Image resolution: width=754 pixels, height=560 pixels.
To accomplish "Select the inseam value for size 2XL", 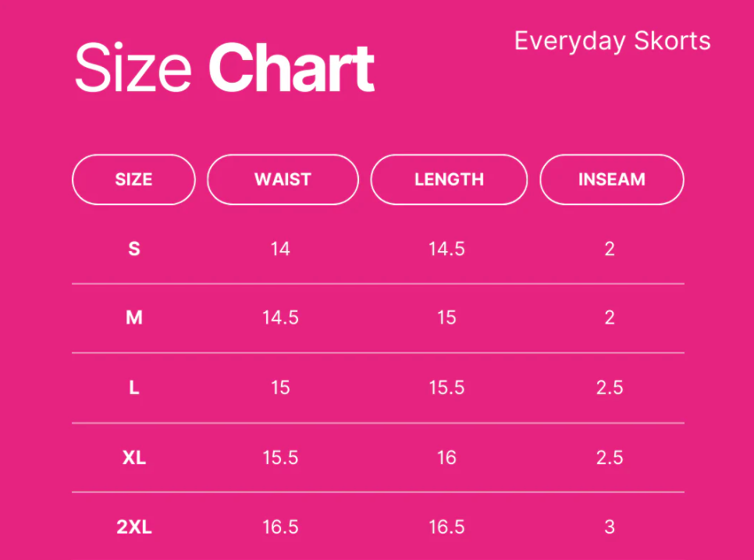I will (x=610, y=527).
